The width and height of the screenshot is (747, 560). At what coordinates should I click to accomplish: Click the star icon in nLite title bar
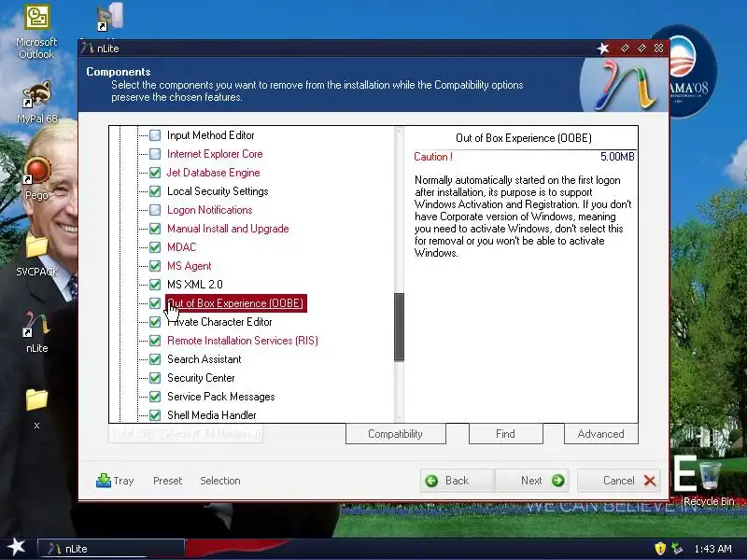(x=603, y=49)
